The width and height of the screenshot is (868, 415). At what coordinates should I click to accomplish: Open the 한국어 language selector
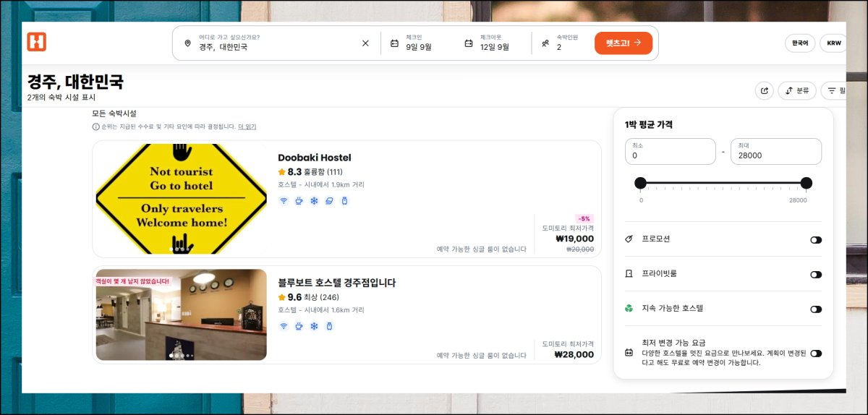coord(800,43)
